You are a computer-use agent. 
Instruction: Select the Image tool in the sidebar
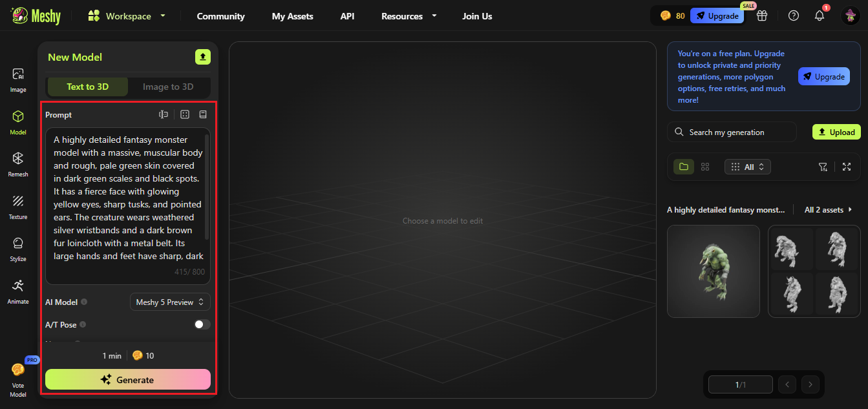17,77
